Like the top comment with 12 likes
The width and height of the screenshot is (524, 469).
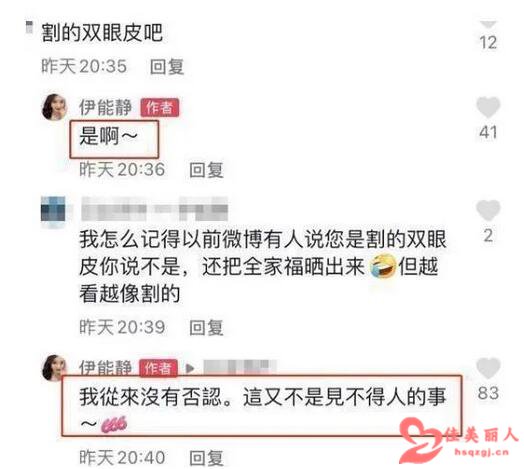point(488,23)
